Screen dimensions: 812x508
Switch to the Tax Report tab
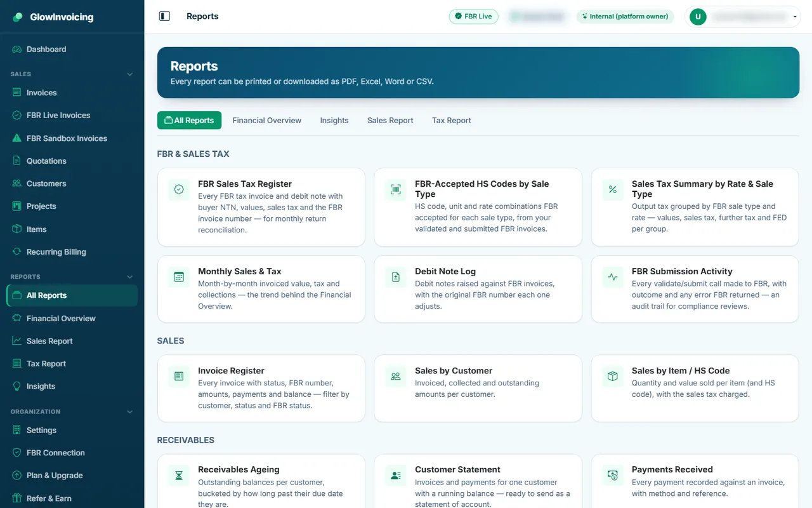point(452,120)
